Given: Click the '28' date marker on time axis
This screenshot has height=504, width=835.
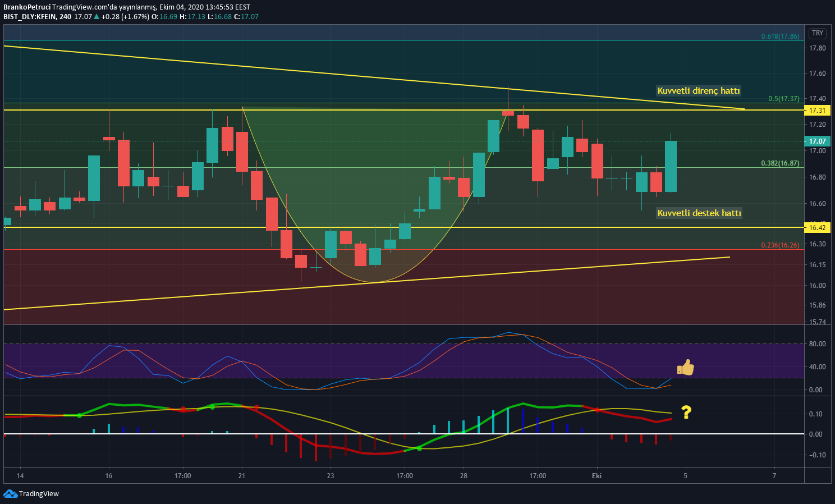Looking at the screenshot, I should pos(463,476).
